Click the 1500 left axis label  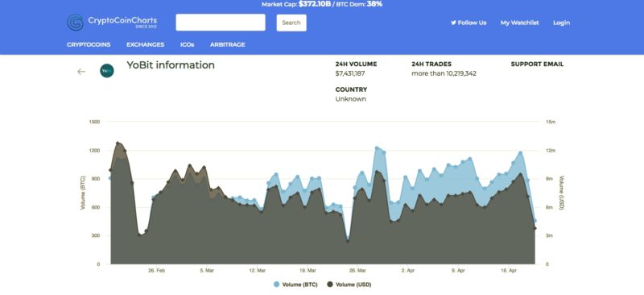pos(94,122)
